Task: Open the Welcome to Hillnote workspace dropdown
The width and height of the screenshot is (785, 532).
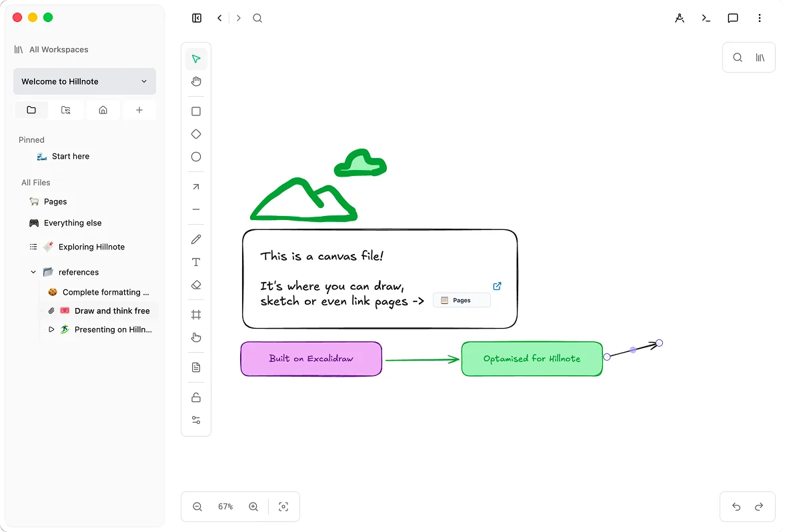Action: pyautogui.click(x=85, y=81)
